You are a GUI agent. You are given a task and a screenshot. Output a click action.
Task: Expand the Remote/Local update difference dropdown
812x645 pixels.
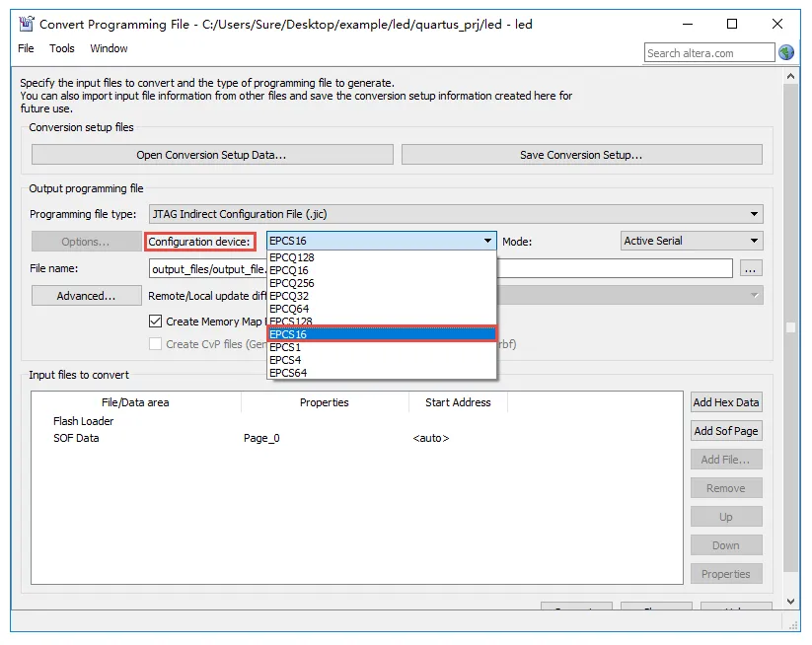[754, 295]
